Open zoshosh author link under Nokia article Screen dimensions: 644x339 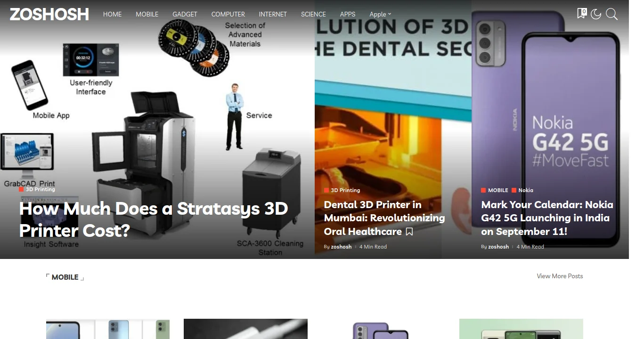(x=498, y=247)
